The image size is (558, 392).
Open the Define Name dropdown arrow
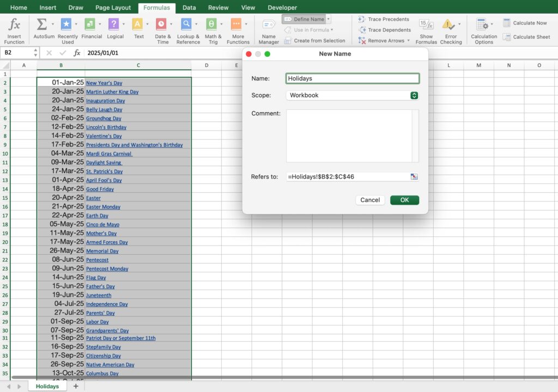point(329,19)
